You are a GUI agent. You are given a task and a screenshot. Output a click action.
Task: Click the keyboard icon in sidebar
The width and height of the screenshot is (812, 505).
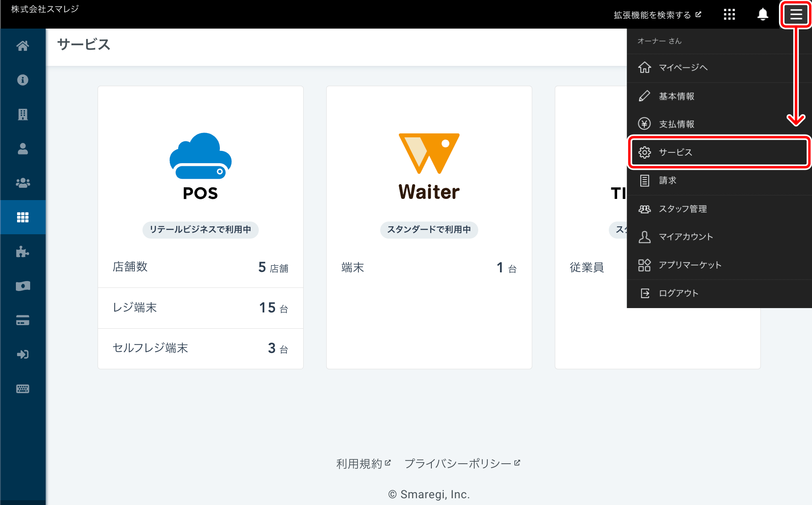pyautogui.click(x=23, y=389)
